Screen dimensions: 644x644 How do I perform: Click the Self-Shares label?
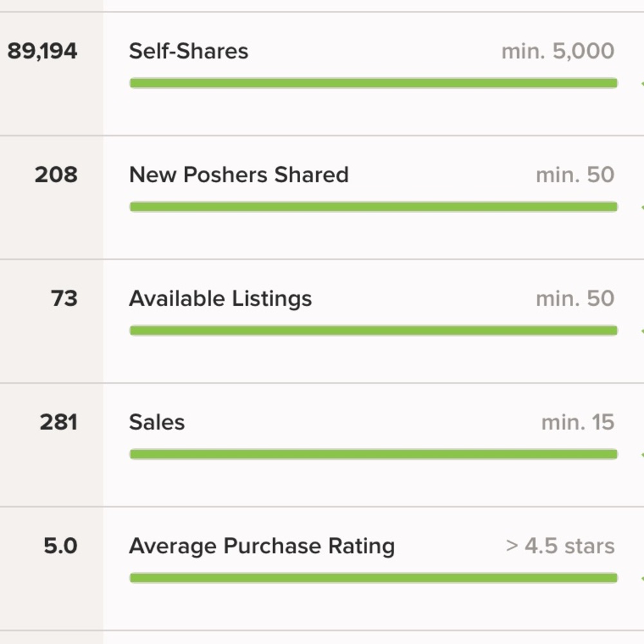coord(189,52)
